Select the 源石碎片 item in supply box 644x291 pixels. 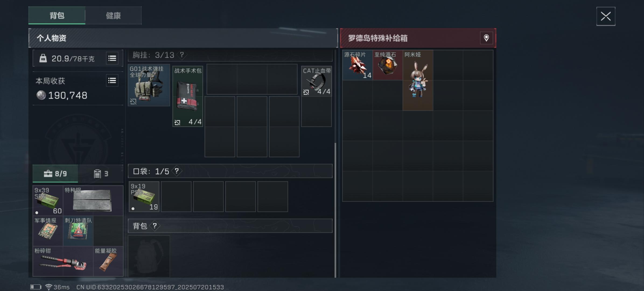(x=358, y=65)
